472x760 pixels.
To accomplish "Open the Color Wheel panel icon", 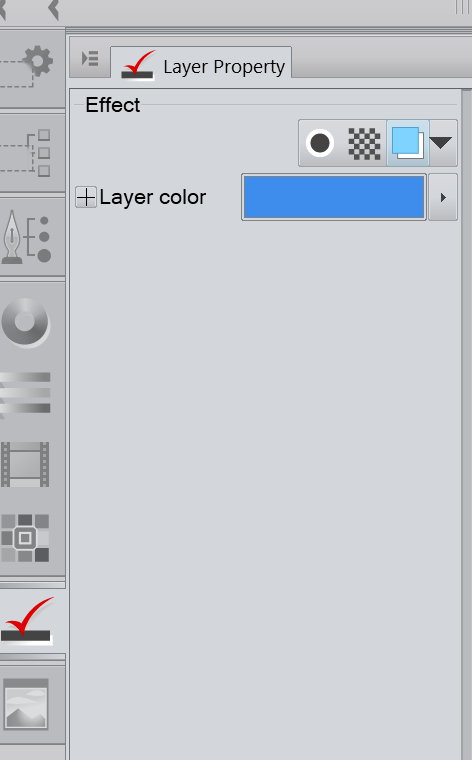I will coord(25,322).
